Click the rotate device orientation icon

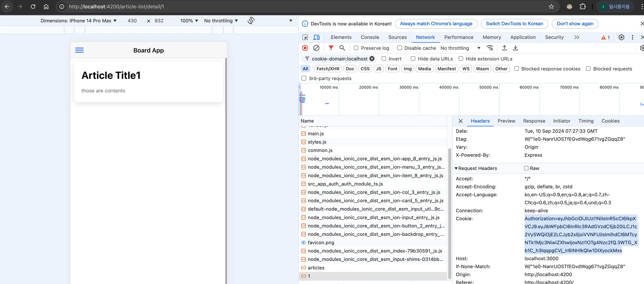tap(251, 21)
